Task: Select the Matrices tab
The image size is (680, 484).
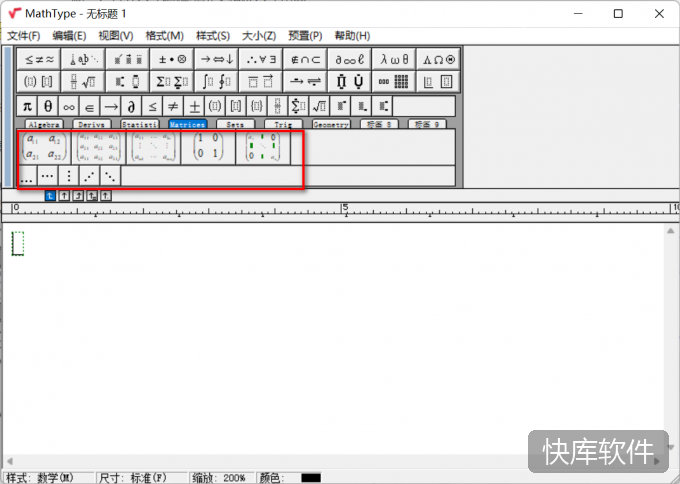Action: 187,124
